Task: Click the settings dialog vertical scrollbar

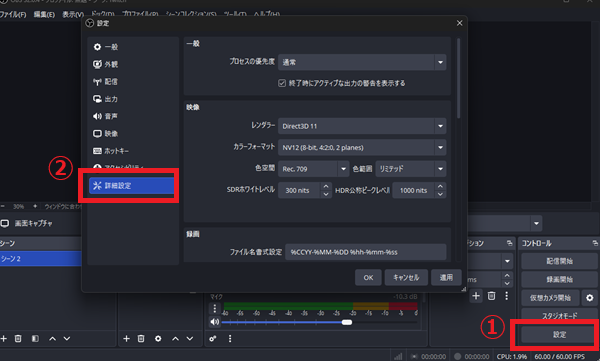Action: click(x=458, y=78)
